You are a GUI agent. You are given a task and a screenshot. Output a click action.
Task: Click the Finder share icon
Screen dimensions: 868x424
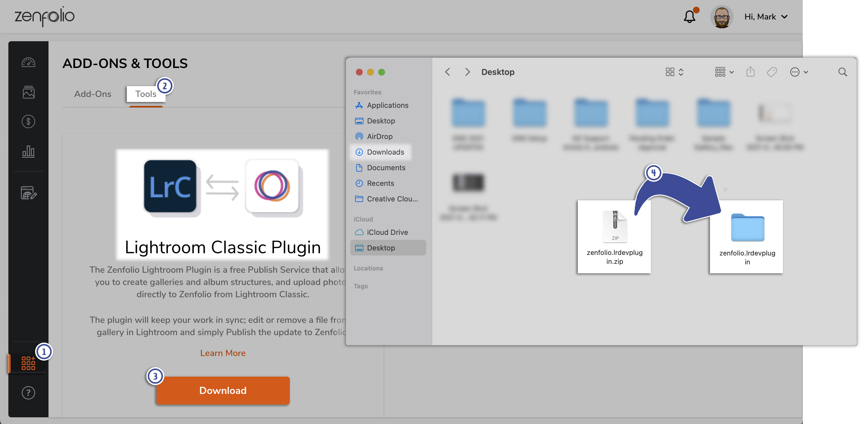tap(750, 72)
